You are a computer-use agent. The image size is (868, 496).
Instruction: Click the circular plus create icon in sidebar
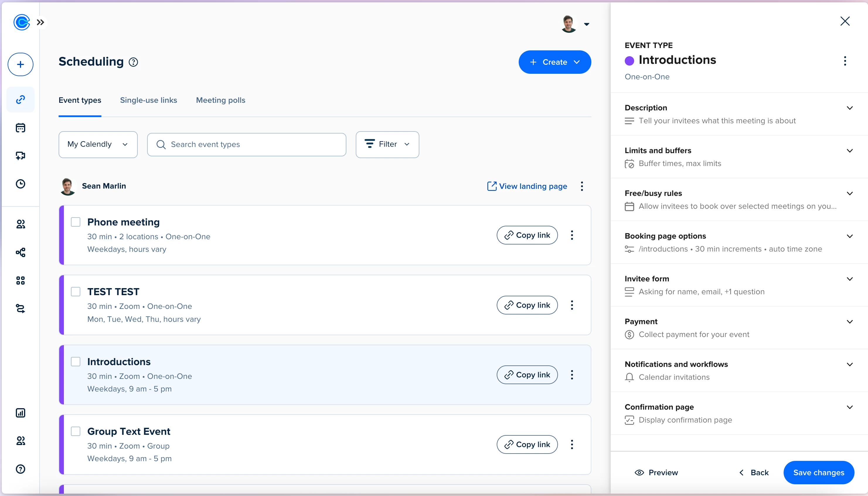21,64
